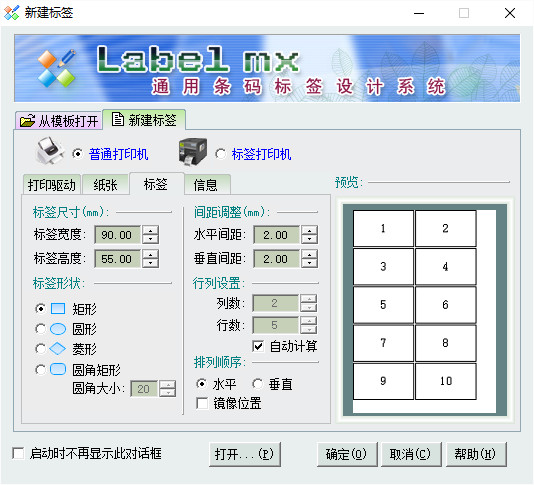Open the 纸张 tab
Image resolution: width=534 pixels, height=485 pixels.
[106, 185]
